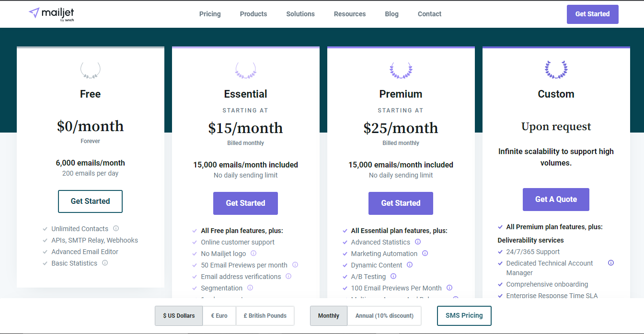This screenshot has width=644, height=334.
Task: Open SMS Pricing
Action: [x=464, y=316]
